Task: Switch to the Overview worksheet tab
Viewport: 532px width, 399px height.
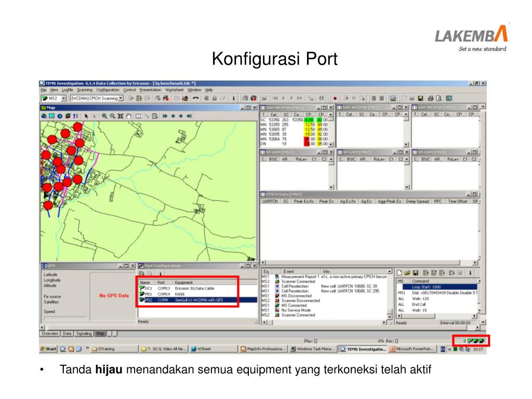Action: point(50,334)
